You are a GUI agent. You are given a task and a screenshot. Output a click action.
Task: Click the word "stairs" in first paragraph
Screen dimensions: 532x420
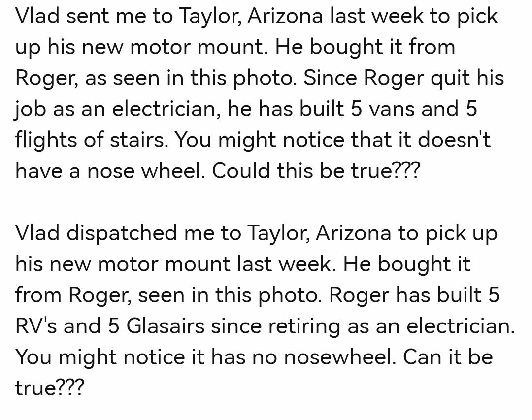[141, 140]
